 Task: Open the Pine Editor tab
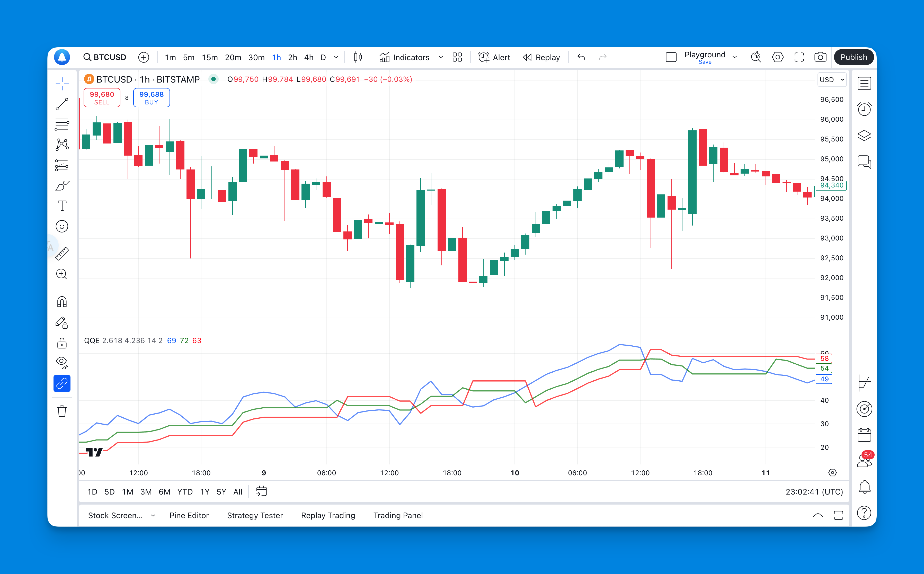[189, 516]
